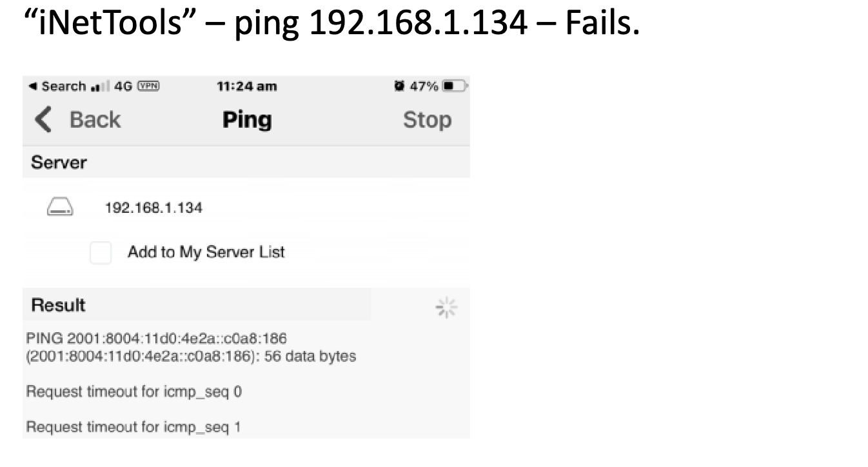This screenshot has height=467, width=868.
Task: Select the 192.168.1.134 server address field
Action: (153, 208)
